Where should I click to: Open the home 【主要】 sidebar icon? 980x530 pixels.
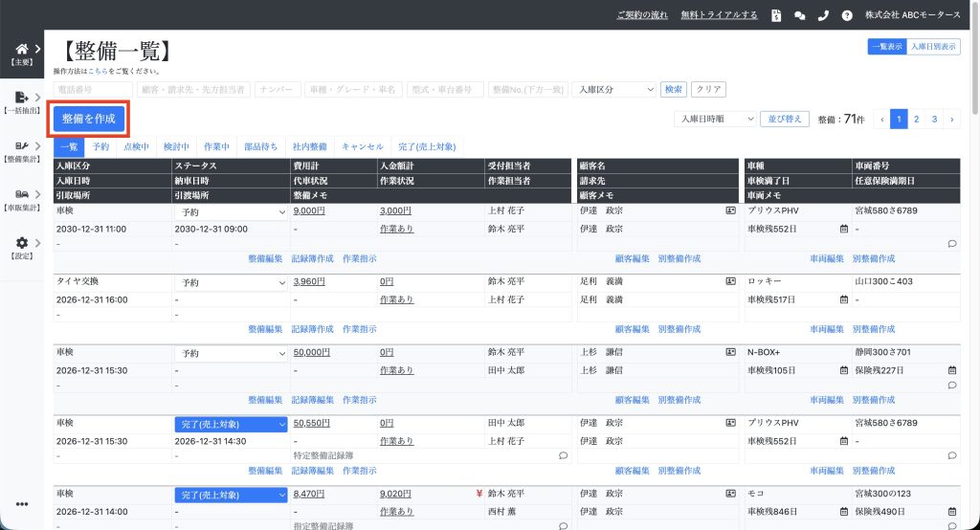(x=22, y=50)
